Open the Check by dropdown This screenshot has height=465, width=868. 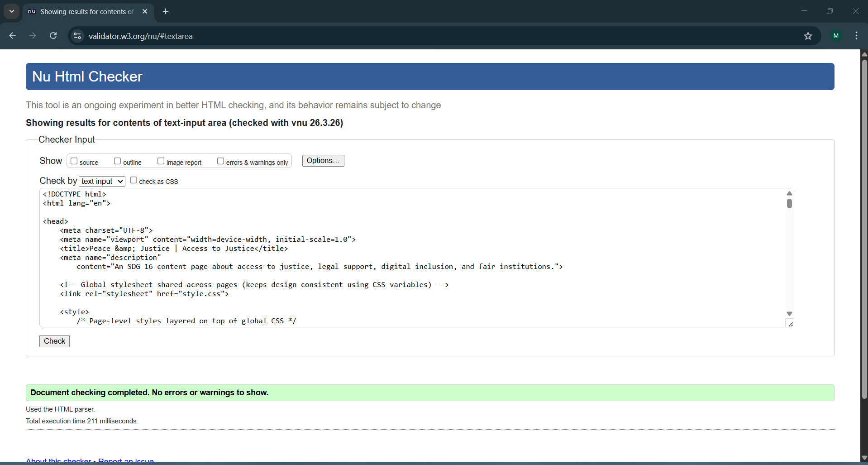[101, 181]
